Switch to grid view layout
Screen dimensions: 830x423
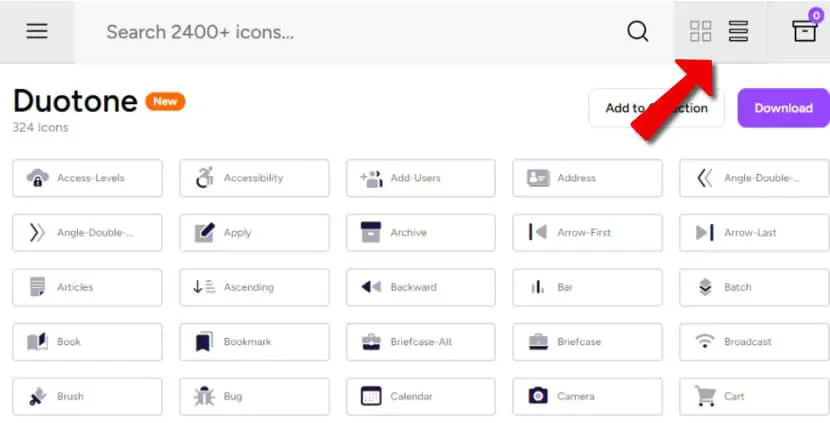pyautogui.click(x=700, y=31)
